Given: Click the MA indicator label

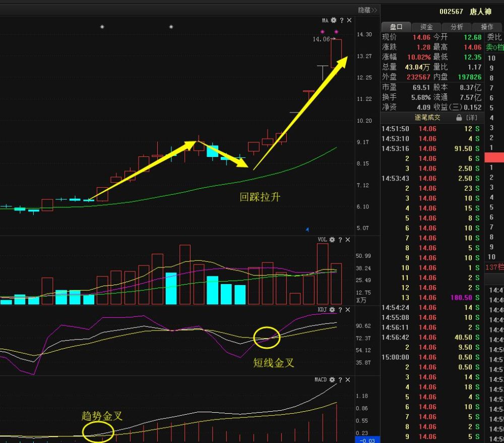Looking at the screenshot, I should click(325, 20).
